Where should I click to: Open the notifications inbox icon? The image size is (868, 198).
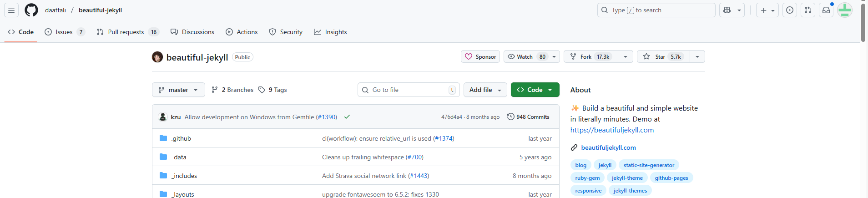[x=826, y=10]
